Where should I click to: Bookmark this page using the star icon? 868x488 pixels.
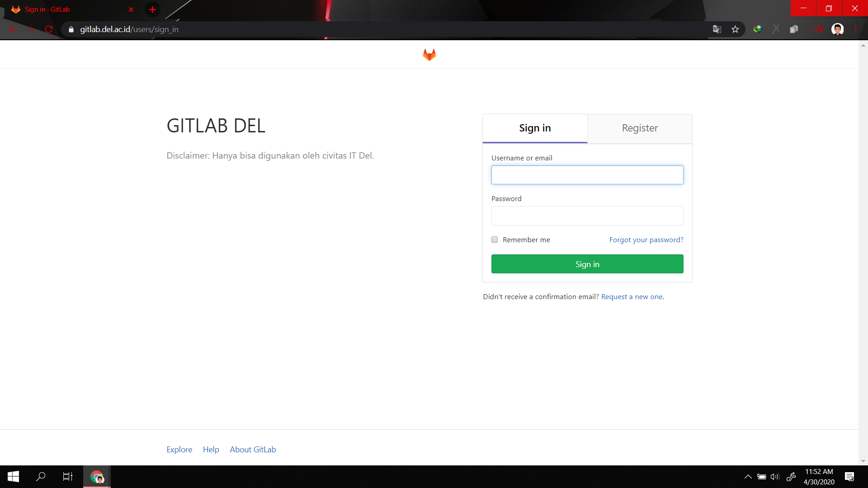[736, 29]
